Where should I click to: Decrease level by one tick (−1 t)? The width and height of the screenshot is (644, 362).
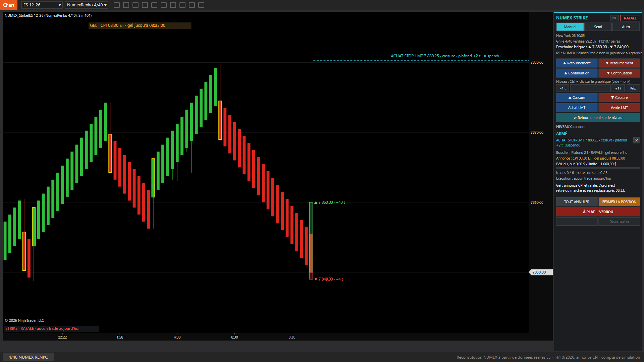(562, 88)
